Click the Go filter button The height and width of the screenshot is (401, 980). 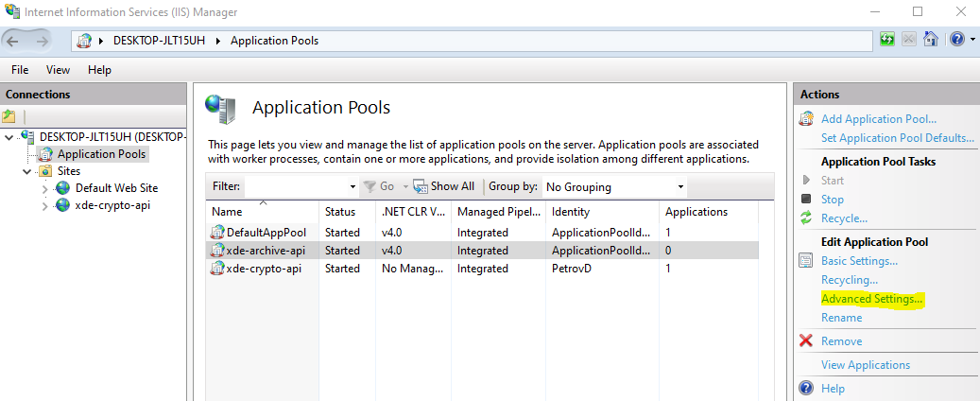(x=379, y=186)
